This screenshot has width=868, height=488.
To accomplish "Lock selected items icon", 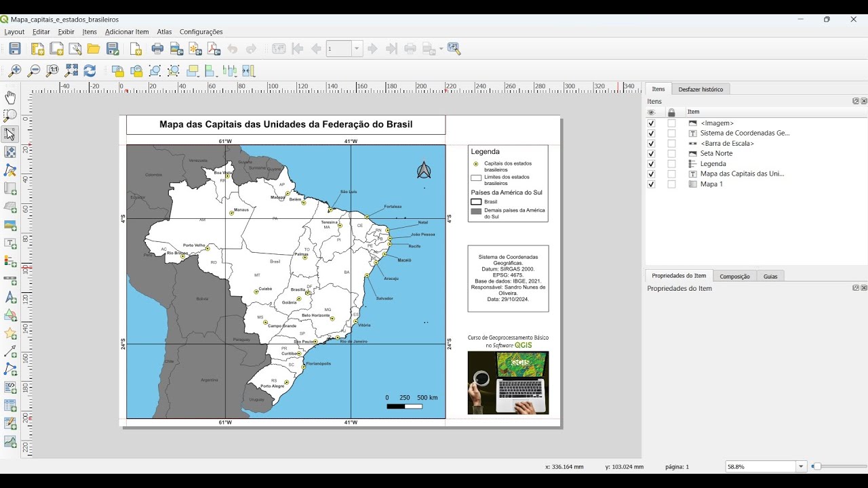I will pos(117,70).
